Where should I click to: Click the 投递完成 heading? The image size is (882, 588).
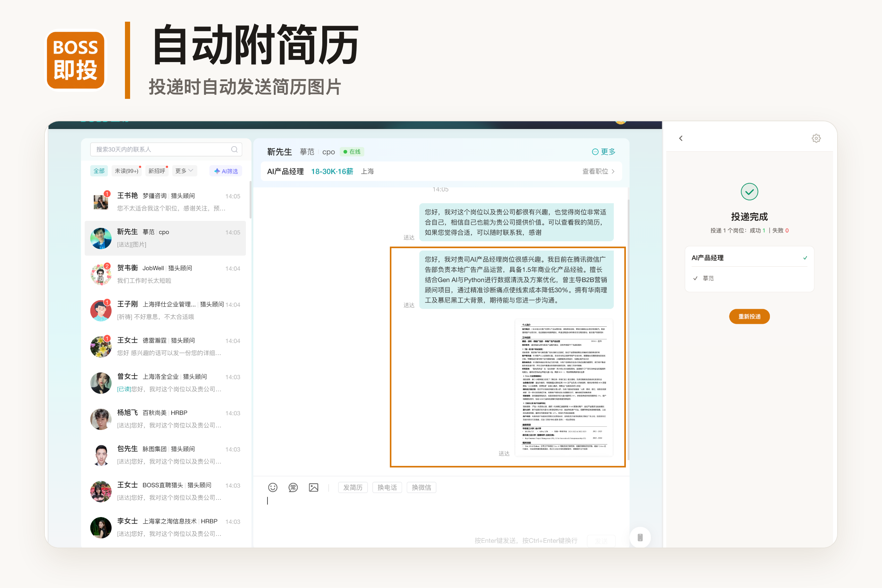[749, 217]
